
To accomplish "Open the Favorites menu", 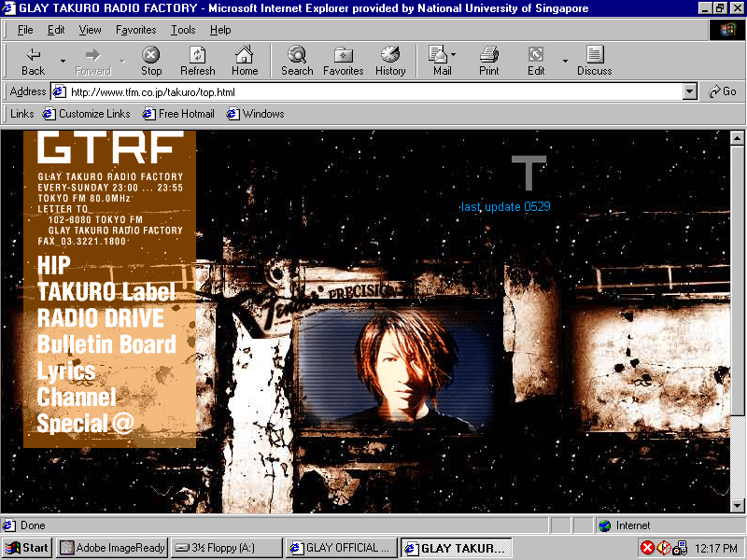I will point(135,30).
